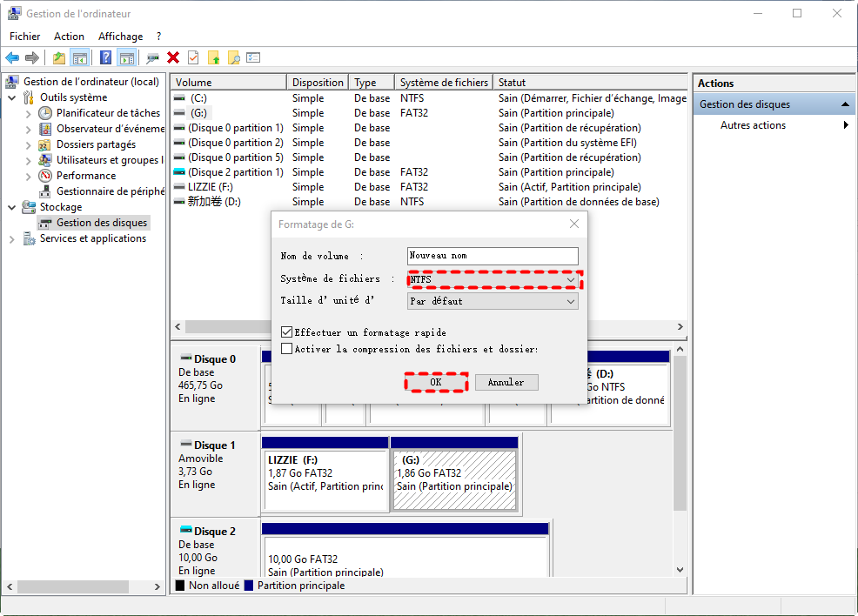Open the Taille d'unité Par défaut dropdown
Viewport: 858px width, 616px height.
click(x=493, y=301)
